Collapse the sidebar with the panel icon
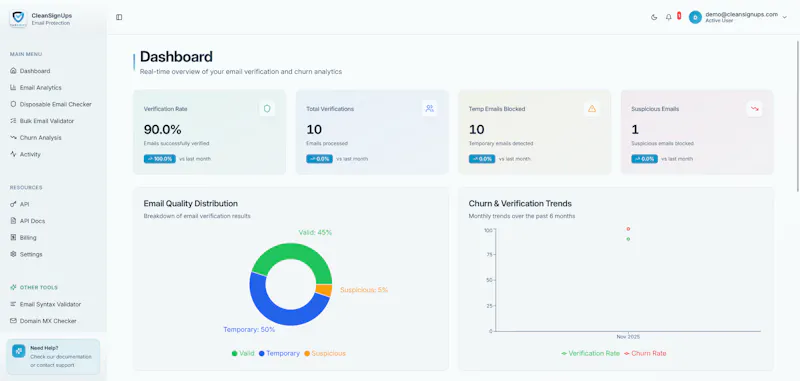800x381 pixels. [x=119, y=17]
